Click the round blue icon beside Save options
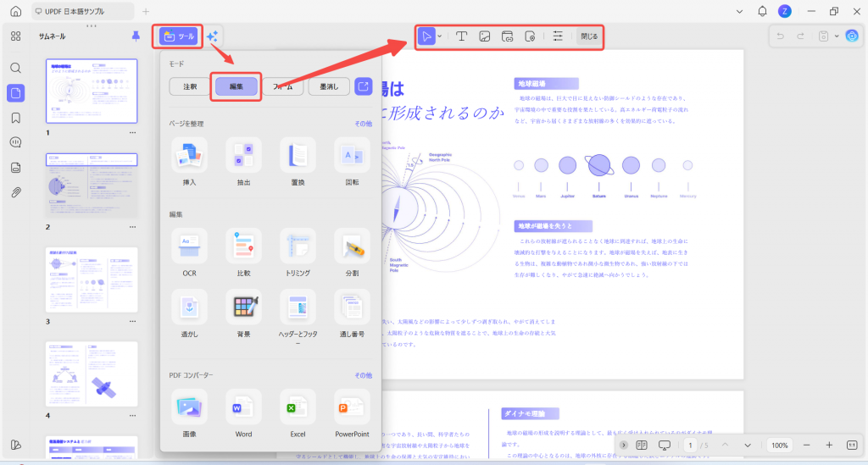868x465 pixels. [852, 36]
